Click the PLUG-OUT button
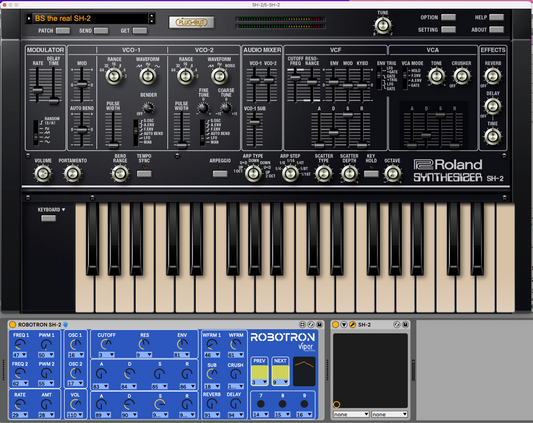This screenshot has height=423, width=533. pos(191,22)
